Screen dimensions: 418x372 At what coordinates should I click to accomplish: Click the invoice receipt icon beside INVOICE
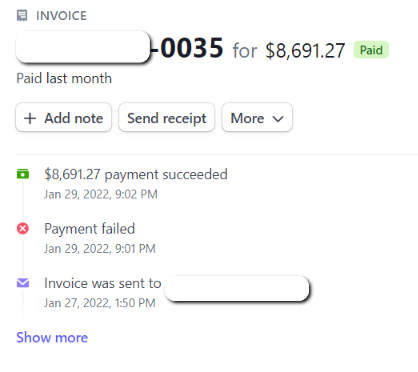point(22,16)
